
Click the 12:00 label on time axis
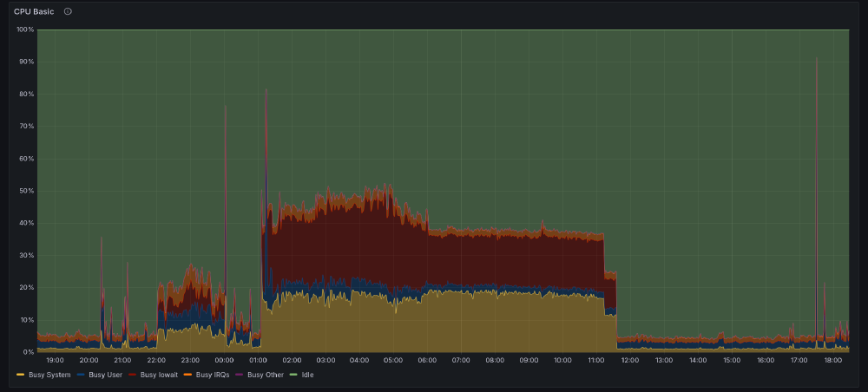629,360
